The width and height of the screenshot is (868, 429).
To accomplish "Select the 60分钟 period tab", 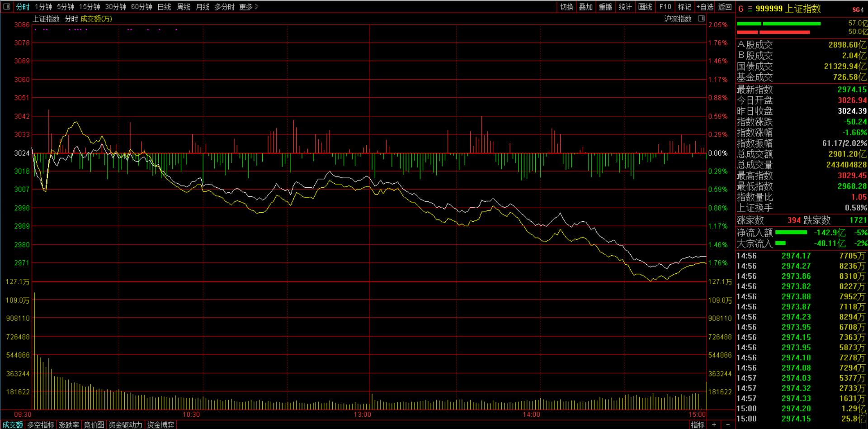I will point(142,7).
